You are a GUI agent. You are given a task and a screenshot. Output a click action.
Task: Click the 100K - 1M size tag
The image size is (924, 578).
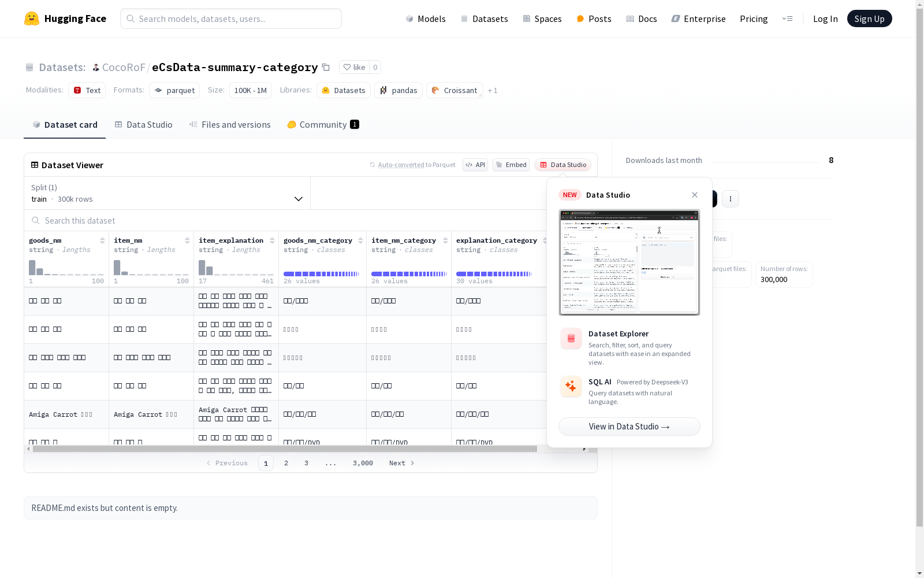point(251,90)
